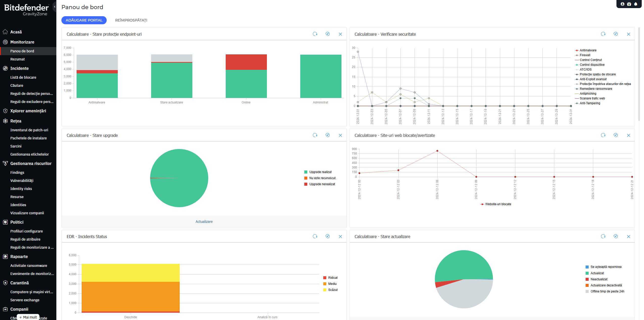Remove the Stare actualizare portlet
644x320 pixels.
(629, 237)
